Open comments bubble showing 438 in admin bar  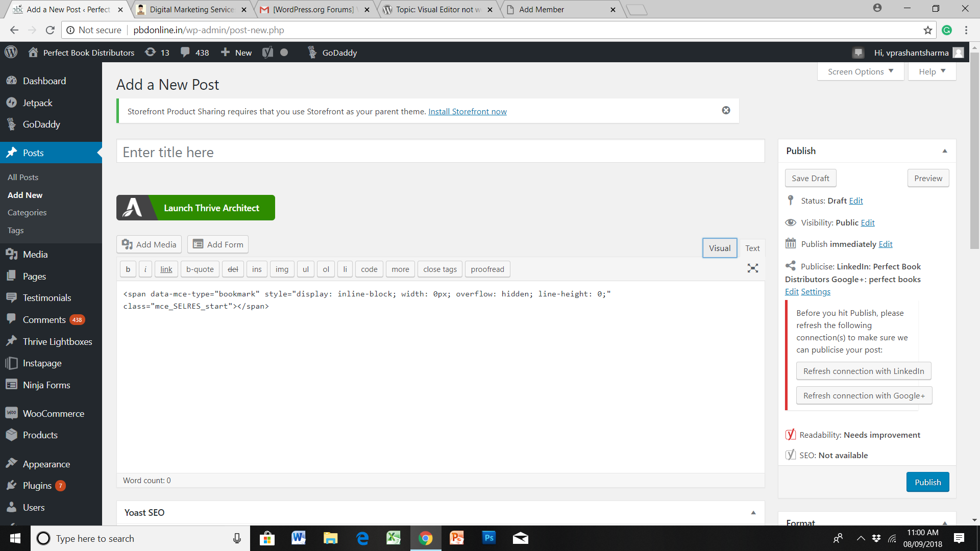click(194, 53)
